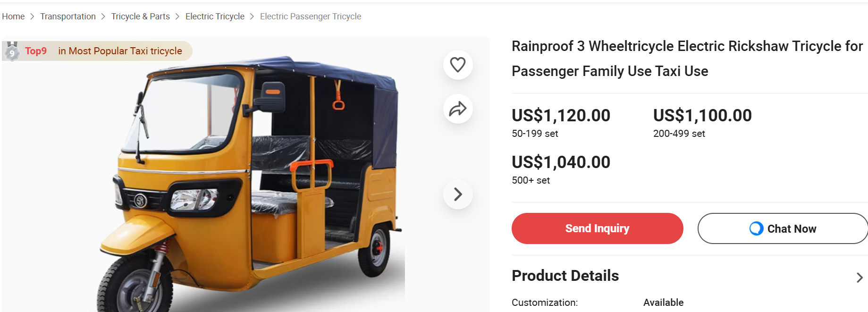The width and height of the screenshot is (868, 312).
Task: Click the Top9 rank medal icon
Action: click(x=12, y=51)
